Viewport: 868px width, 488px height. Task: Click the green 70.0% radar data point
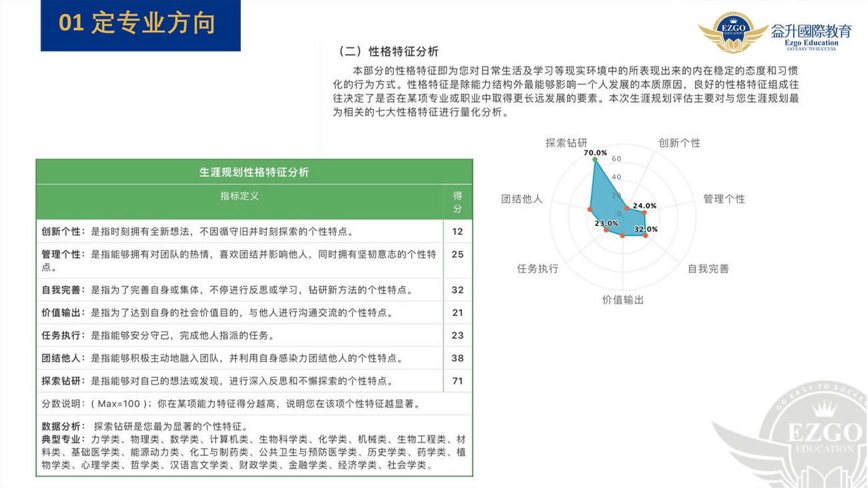[595, 160]
